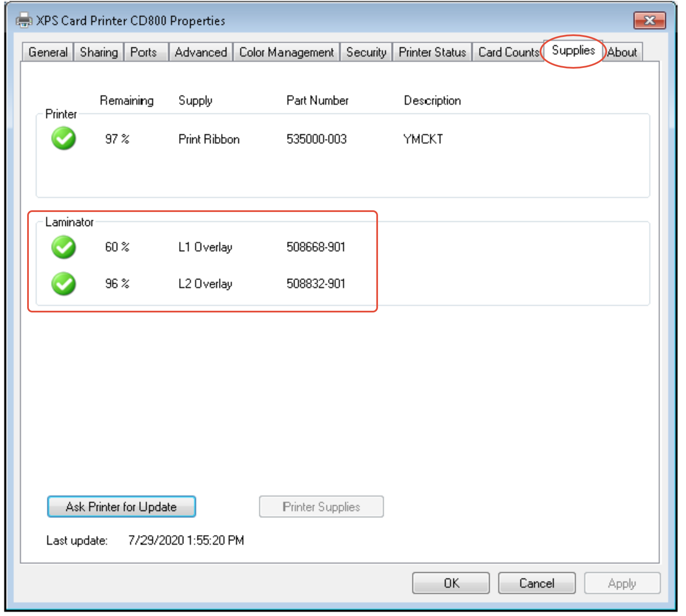Click the printer icon in title bar
This screenshot has width=686, height=616.
point(24,20)
